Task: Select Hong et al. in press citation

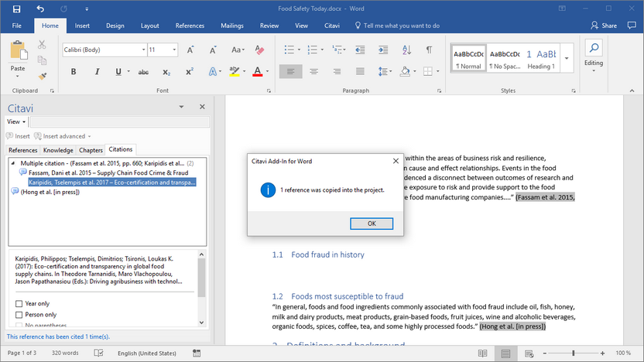Action: [50, 192]
